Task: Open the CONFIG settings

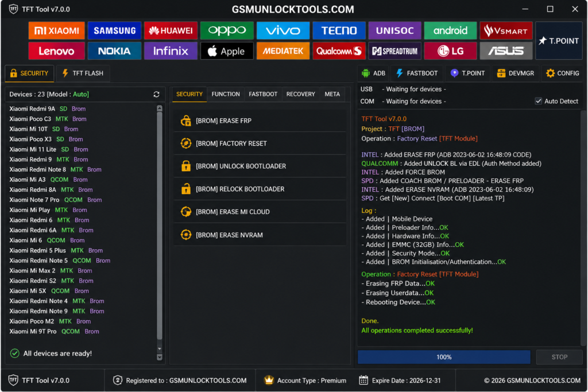Action: click(563, 73)
